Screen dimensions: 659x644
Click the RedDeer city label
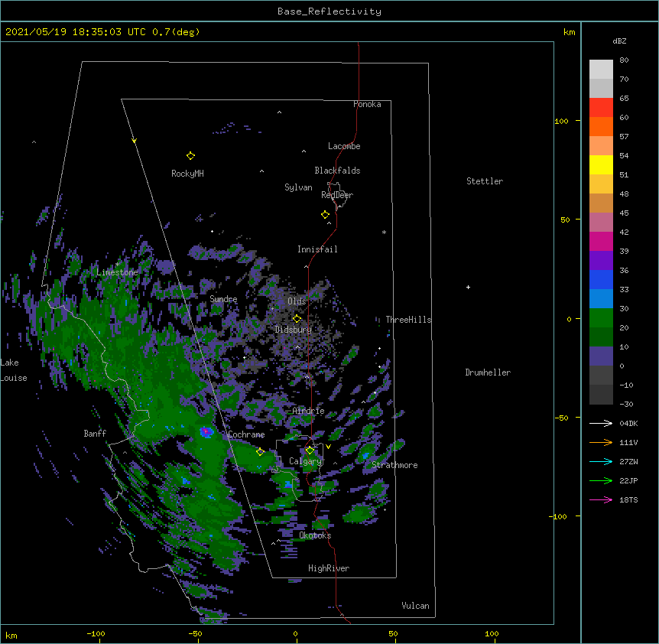click(337, 195)
